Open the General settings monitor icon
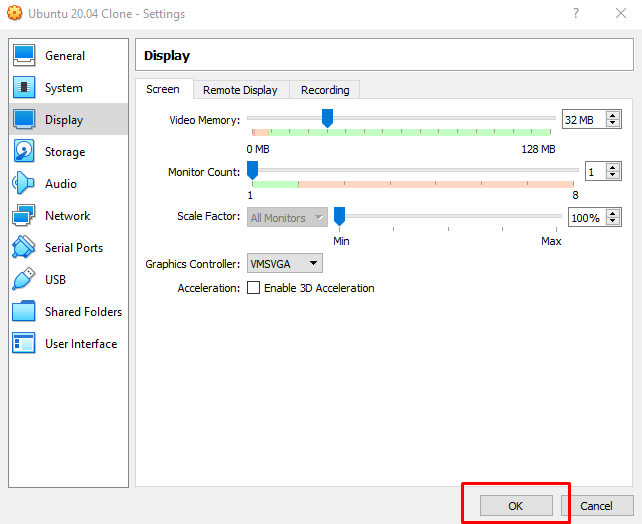Viewport: 642px width, 524px height. coord(24,55)
